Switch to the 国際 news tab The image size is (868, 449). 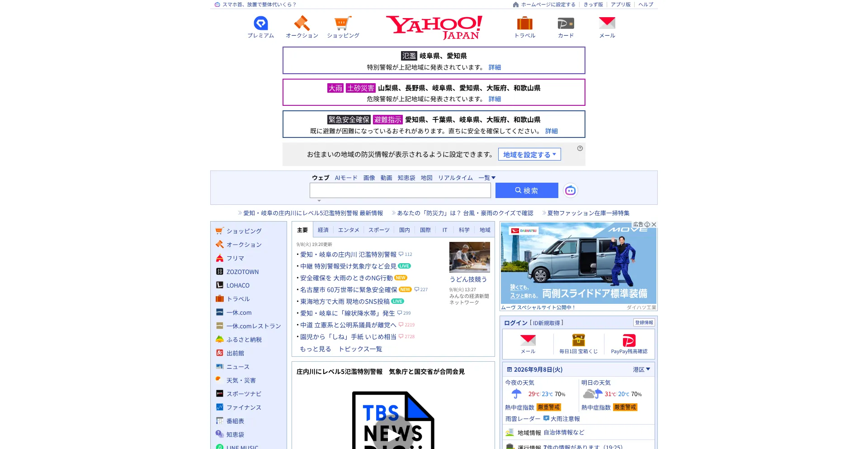(x=425, y=230)
